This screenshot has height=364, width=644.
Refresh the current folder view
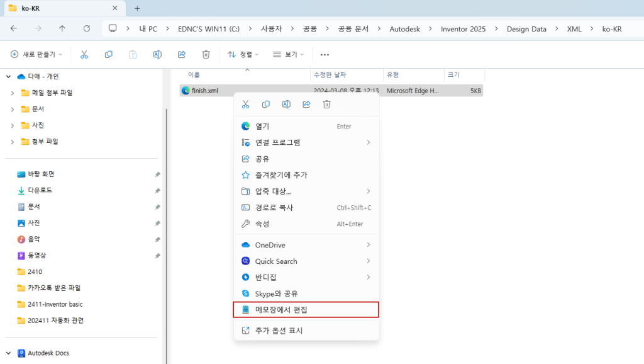(x=87, y=28)
